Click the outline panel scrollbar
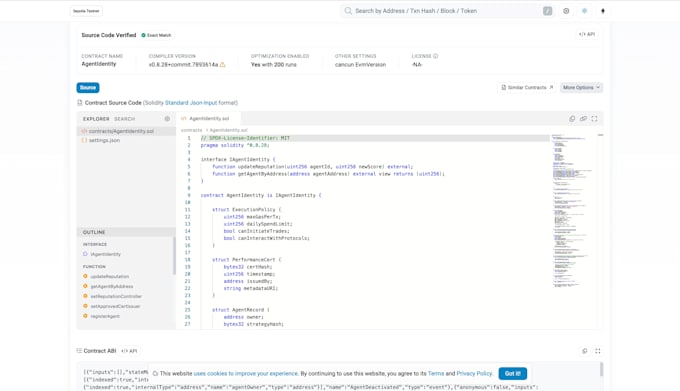Screen dimensions: 680x391 [174, 256]
